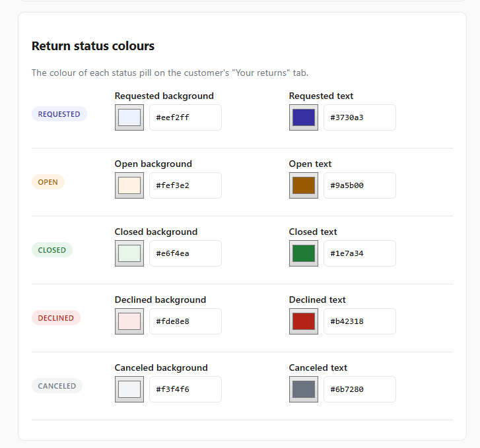This screenshot has width=480, height=448.
Task: Click the OPEN status pill preview
Action: 48,182
